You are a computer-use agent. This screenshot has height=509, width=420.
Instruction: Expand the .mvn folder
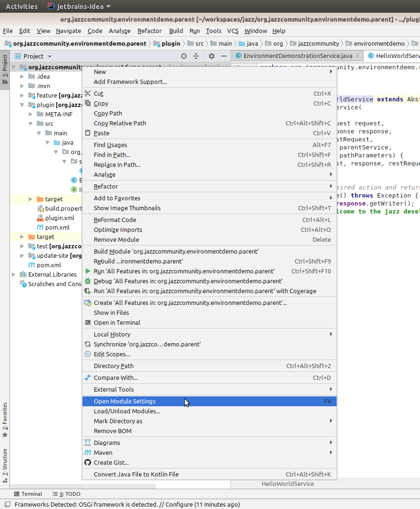tap(22, 86)
